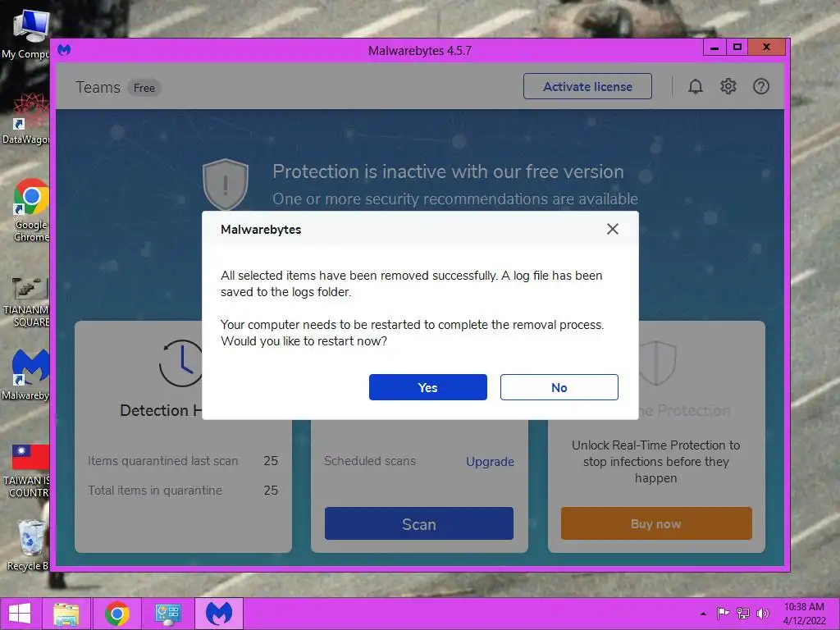This screenshot has height=630, width=840.
Task: Open Google Chrome desktop shortcut
Action: (30, 210)
